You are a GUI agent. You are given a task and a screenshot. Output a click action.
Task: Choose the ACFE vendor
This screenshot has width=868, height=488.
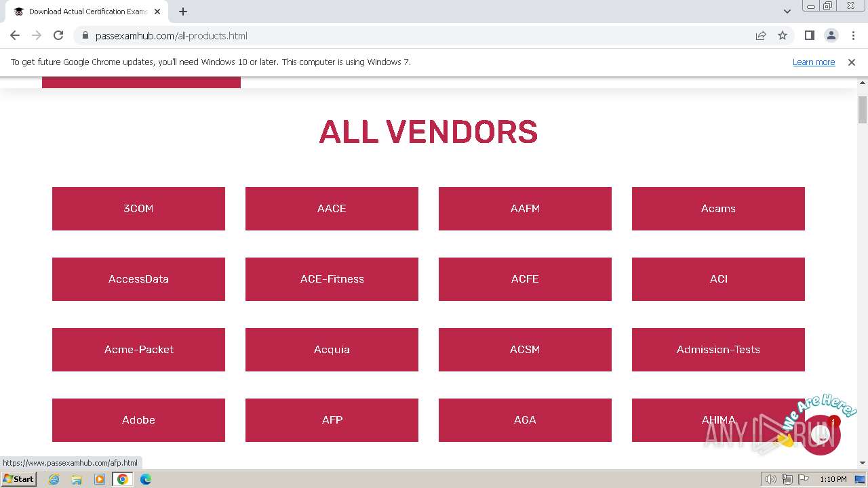coord(525,279)
